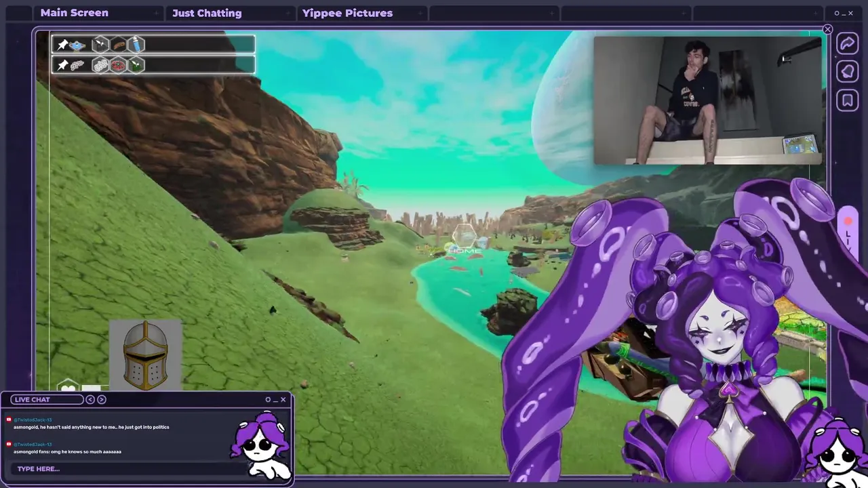868x488 pixels.
Task: Click the YouTube badge on second chat message
Action: [x=9, y=444]
